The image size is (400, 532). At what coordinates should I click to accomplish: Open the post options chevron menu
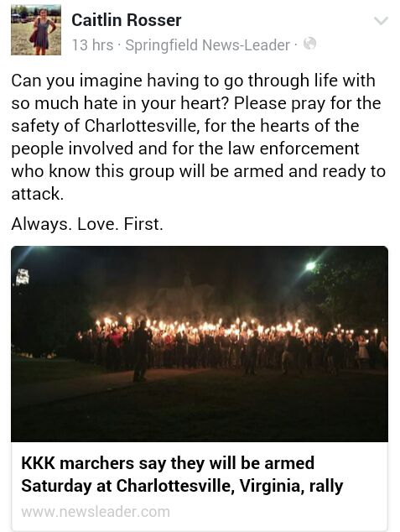[x=381, y=21]
